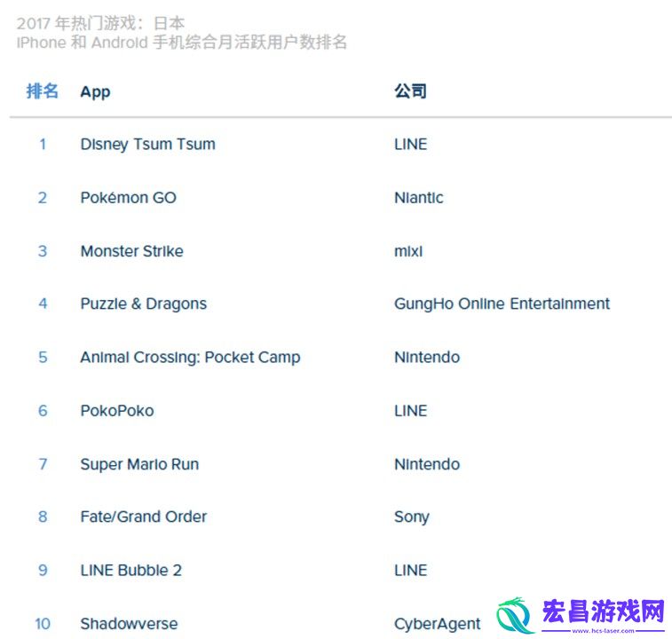Viewport: 672px width, 639px height.
Task: Click LINE company in LINE Bubble 2 row
Action: tap(411, 570)
